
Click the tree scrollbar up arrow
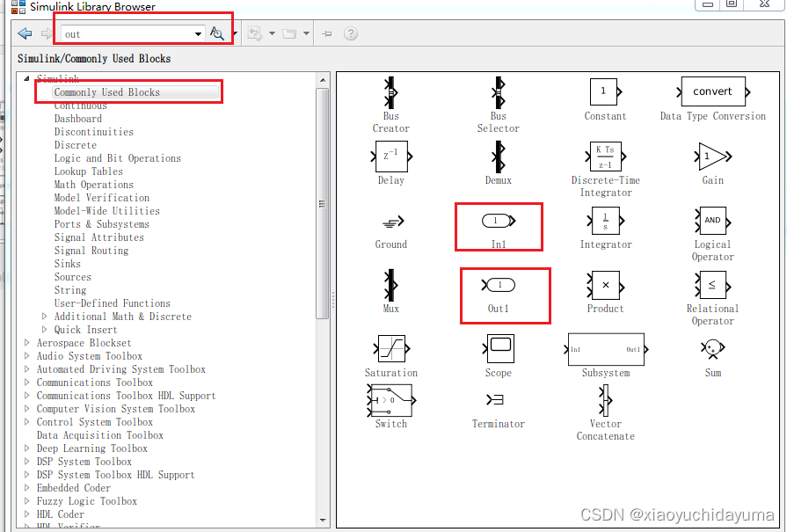323,80
